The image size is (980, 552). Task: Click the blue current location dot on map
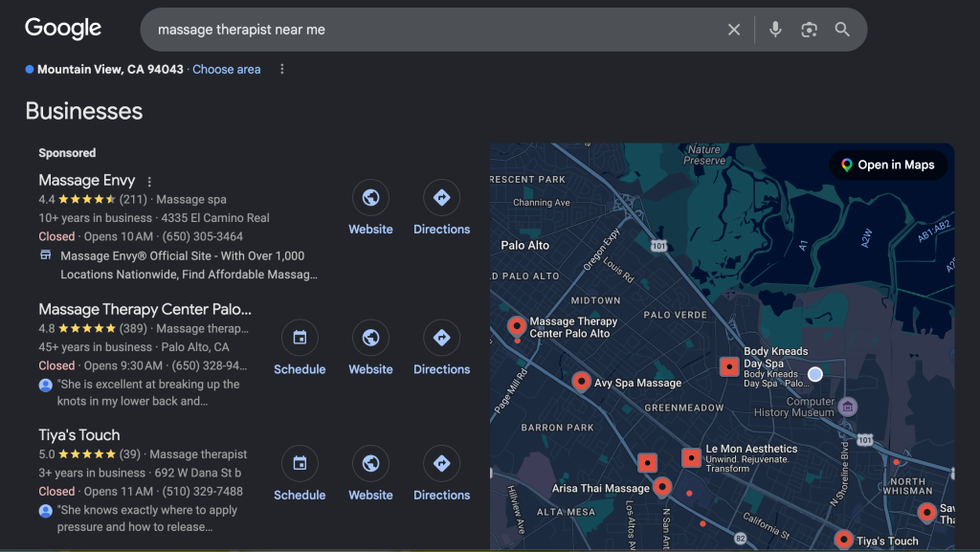click(x=815, y=374)
